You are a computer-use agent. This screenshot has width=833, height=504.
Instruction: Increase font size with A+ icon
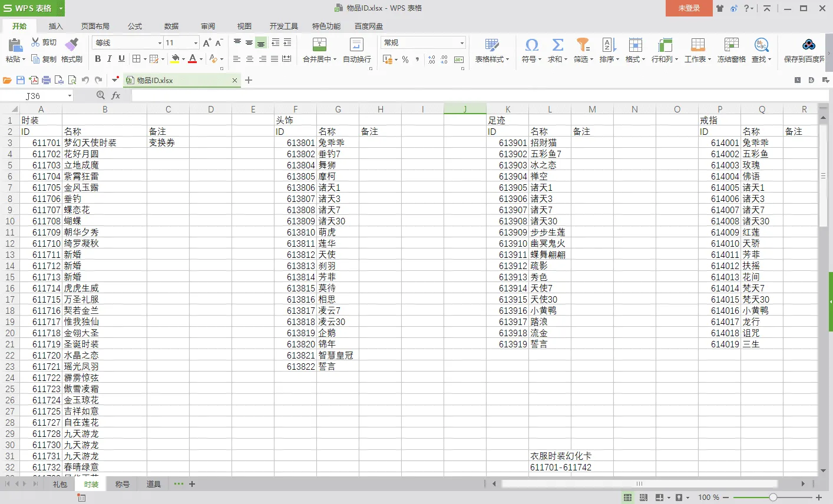[x=207, y=43]
